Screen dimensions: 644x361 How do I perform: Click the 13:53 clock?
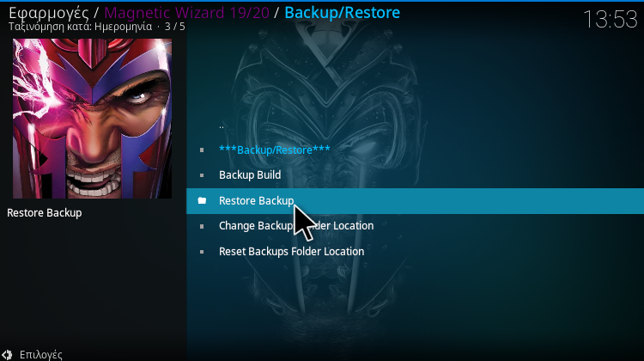point(610,19)
